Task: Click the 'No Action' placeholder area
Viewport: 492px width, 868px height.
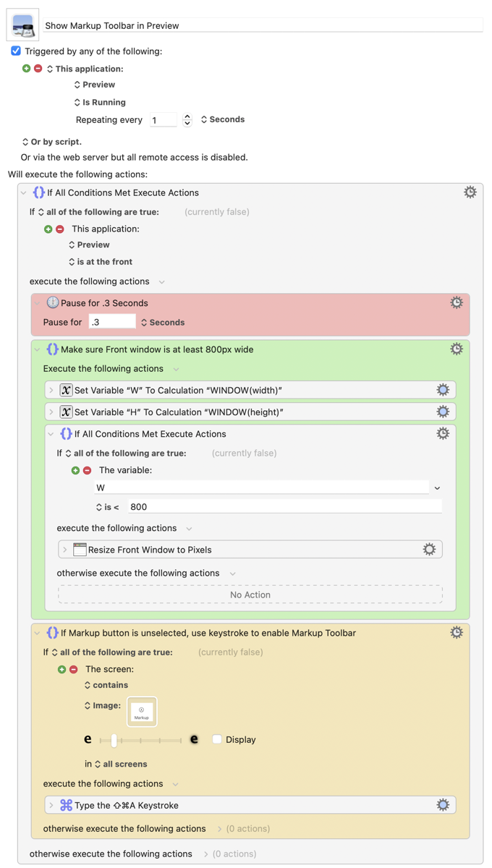Action: click(x=250, y=595)
